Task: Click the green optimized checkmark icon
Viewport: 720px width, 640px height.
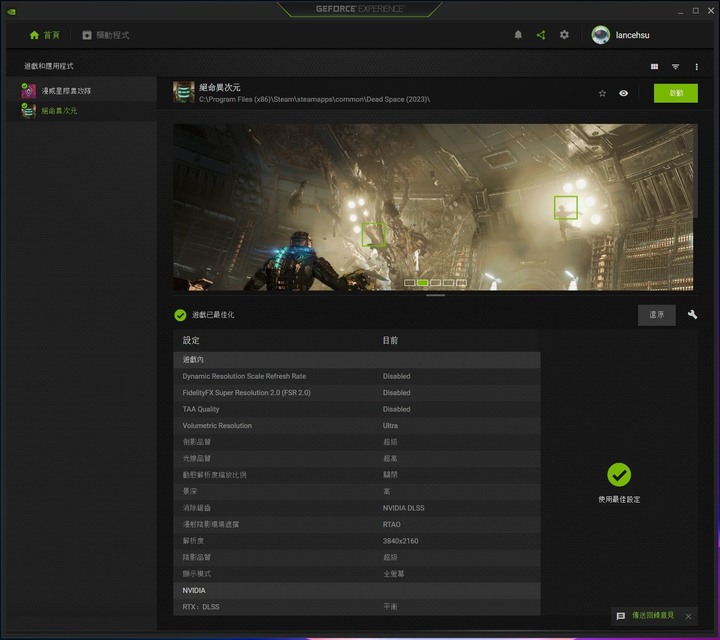Action: (x=180, y=315)
